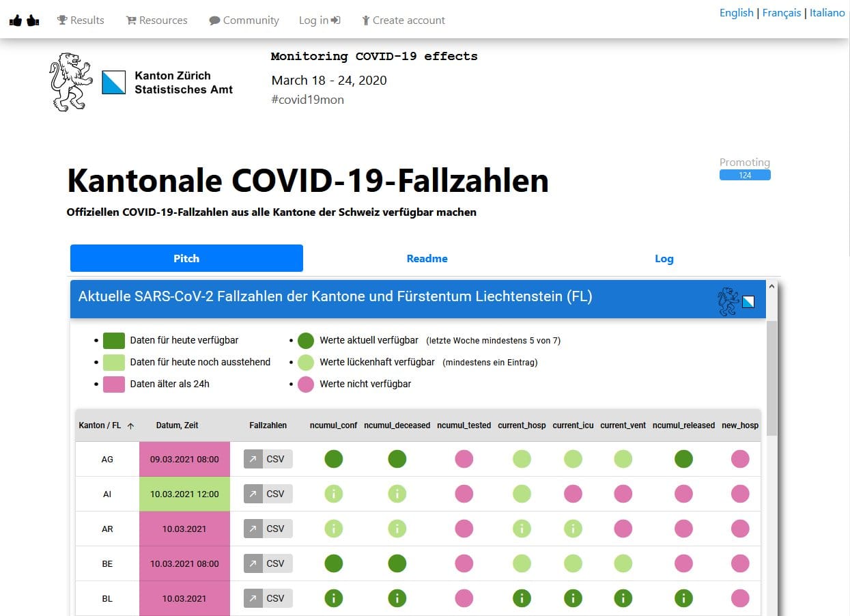Open CSV link icon for canton BL
The width and height of the screenshot is (850, 616).
253,598
